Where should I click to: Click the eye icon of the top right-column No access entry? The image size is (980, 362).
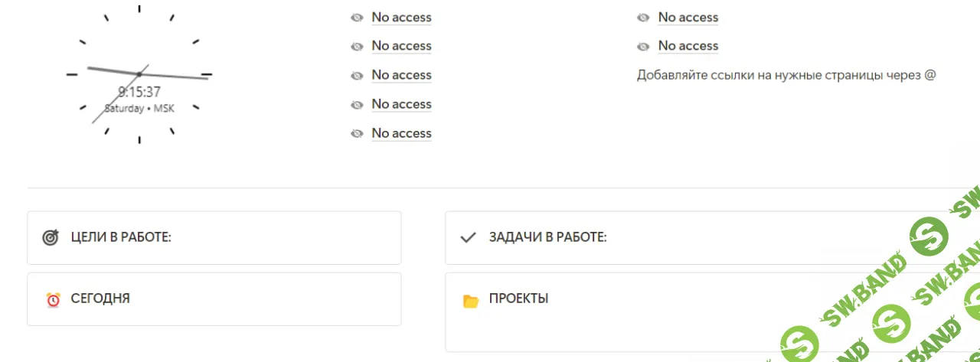coord(643,18)
